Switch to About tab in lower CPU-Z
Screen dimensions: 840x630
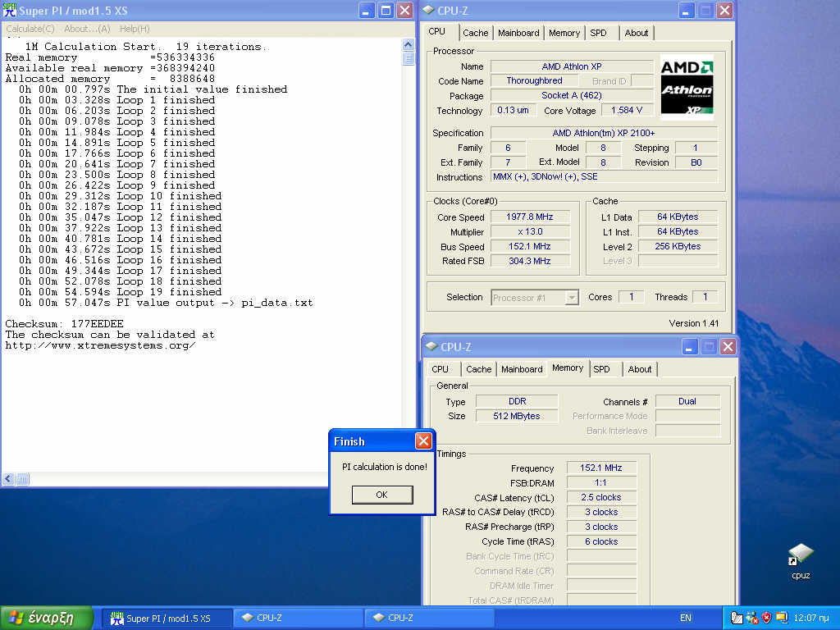point(640,369)
